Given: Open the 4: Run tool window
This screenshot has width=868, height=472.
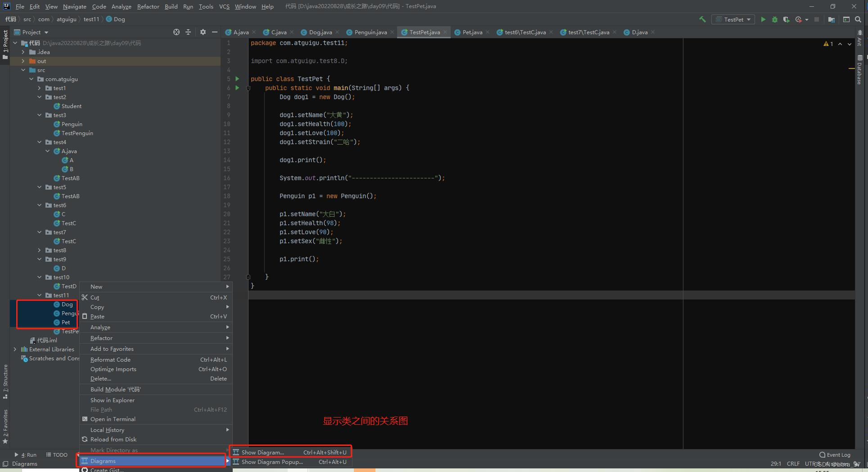Looking at the screenshot, I should click(26, 454).
